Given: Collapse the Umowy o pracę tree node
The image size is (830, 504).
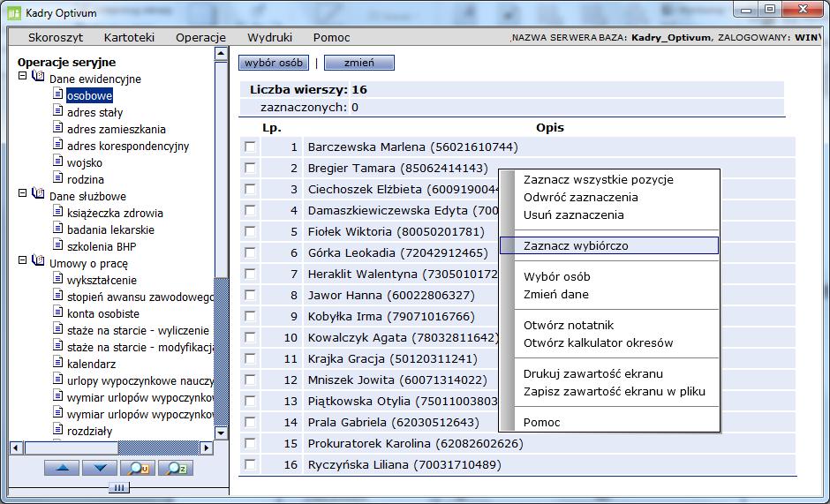Looking at the screenshot, I should [22, 260].
